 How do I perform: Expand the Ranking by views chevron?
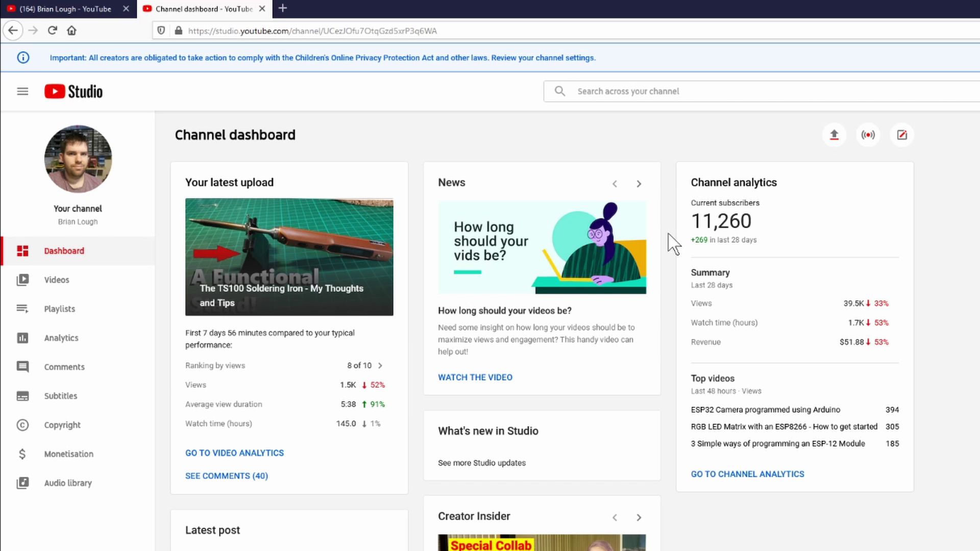click(380, 365)
